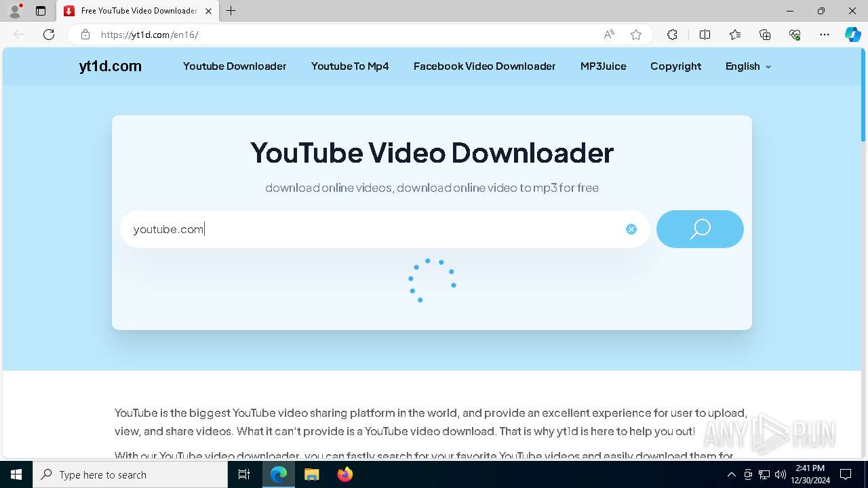868x488 pixels.
Task: Open Windows Start menu
Action: click(16, 474)
